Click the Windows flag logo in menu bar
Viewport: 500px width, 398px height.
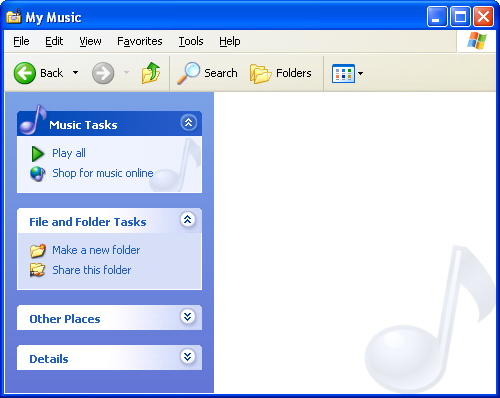(477, 41)
